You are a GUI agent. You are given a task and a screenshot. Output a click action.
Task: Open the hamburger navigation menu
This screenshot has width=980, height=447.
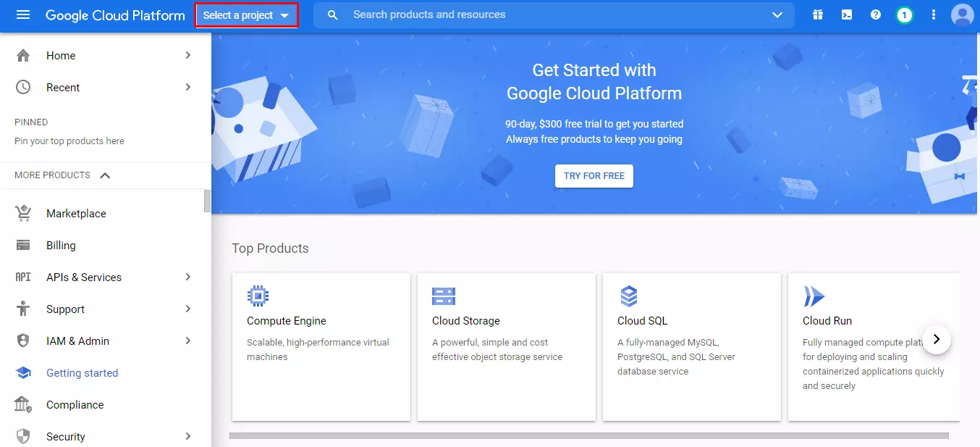click(23, 14)
